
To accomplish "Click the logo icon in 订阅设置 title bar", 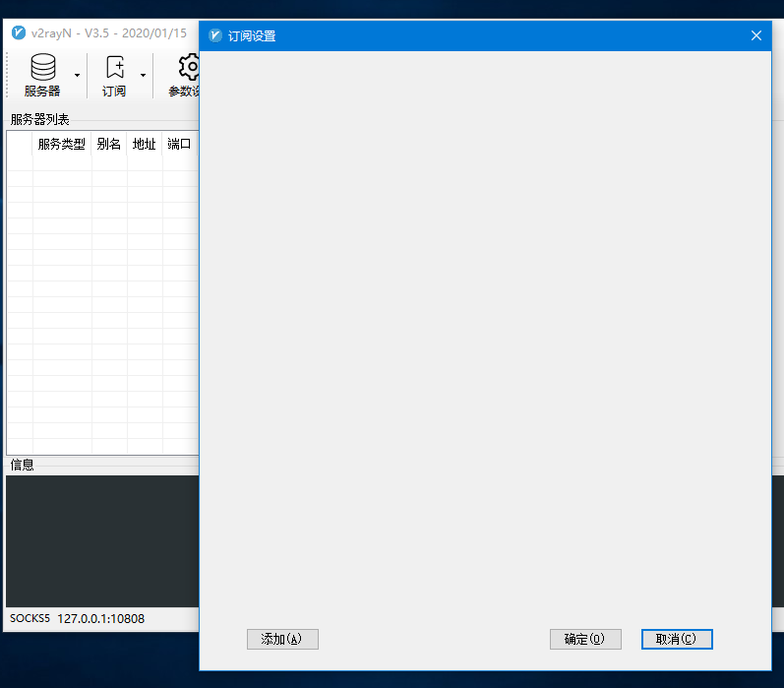I will (x=215, y=35).
